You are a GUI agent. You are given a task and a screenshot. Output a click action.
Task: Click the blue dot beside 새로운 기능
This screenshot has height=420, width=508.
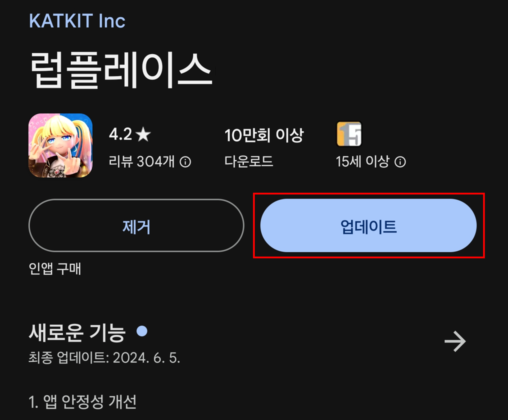click(142, 331)
